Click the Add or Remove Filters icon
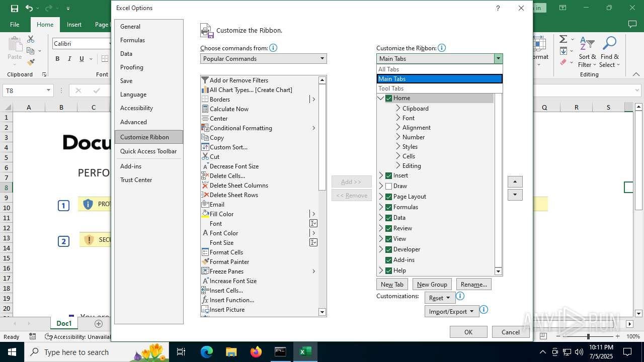Viewport: 644px width, 362px height. click(x=205, y=80)
